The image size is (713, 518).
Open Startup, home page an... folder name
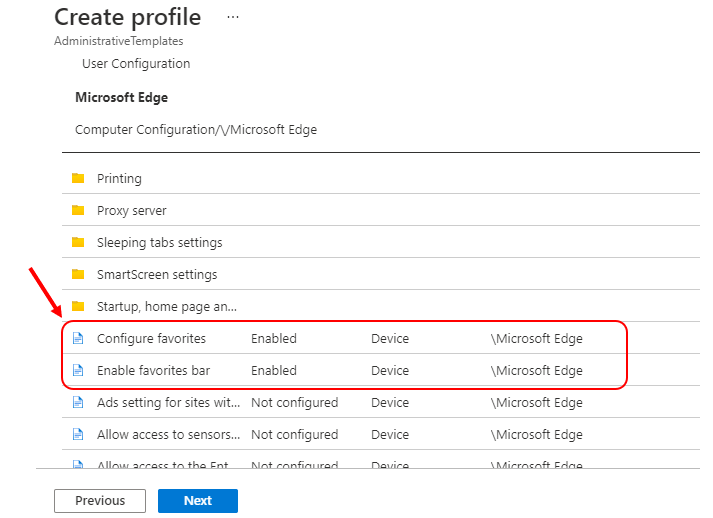[x=167, y=307]
